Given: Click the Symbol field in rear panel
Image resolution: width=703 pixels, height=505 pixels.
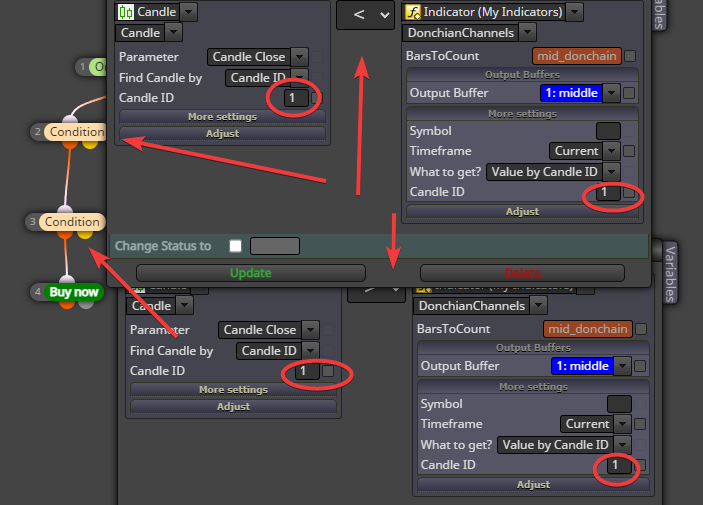Looking at the screenshot, I should click(x=620, y=404).
